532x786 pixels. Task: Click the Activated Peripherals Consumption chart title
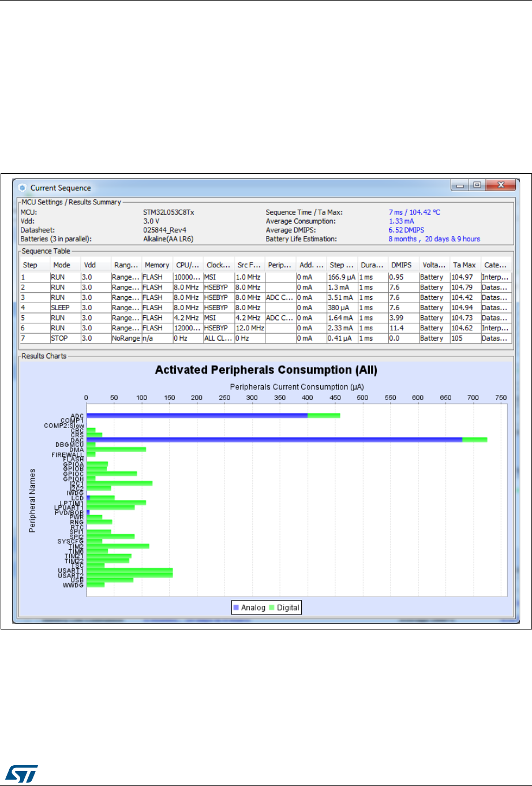266,370
